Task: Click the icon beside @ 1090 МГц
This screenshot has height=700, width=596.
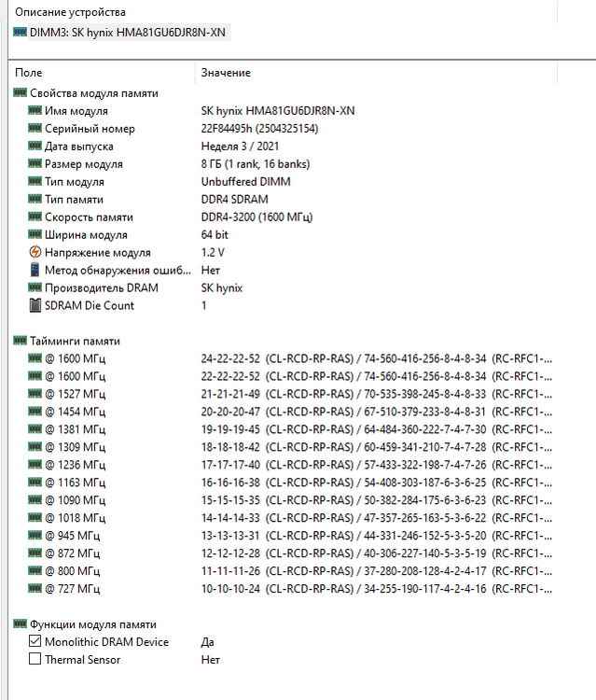Action: click(35, 500)
